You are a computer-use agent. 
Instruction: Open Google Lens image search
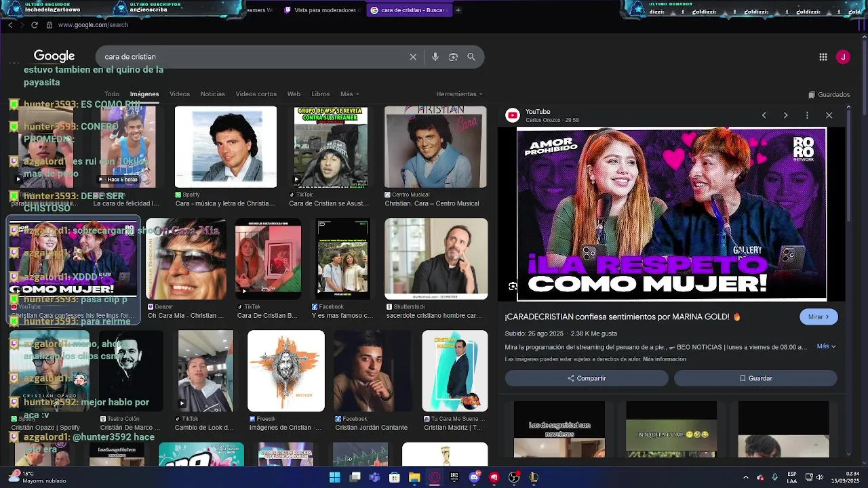coord(454,57)
